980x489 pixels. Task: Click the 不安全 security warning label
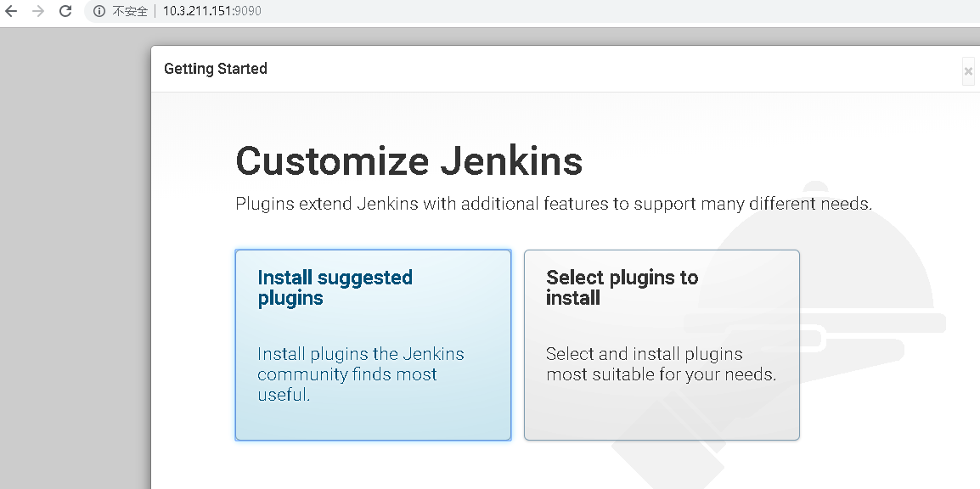coord(130,11)
